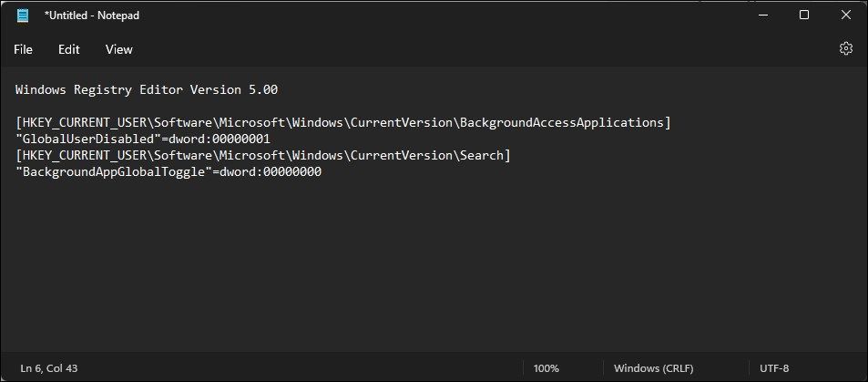Click the BackgroundAccessApplications registry key line
The width and height of the screenshot is (868, 382).
(x=342, y=122)
